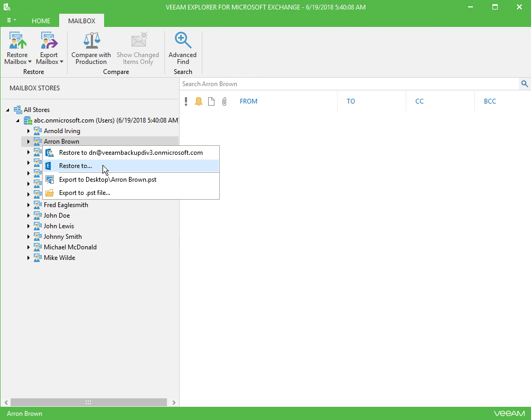The height and width of the screenshot is (420, 531).
Task: Click horizontal scrollbar thumb in tree pane
Action: point(89,402)
